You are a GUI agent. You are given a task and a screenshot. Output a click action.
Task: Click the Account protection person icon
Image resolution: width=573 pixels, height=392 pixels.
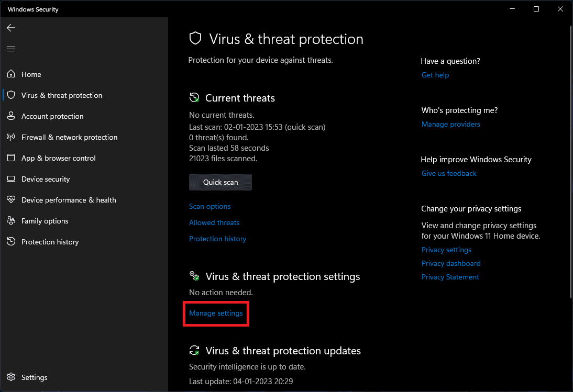(11, 116)
